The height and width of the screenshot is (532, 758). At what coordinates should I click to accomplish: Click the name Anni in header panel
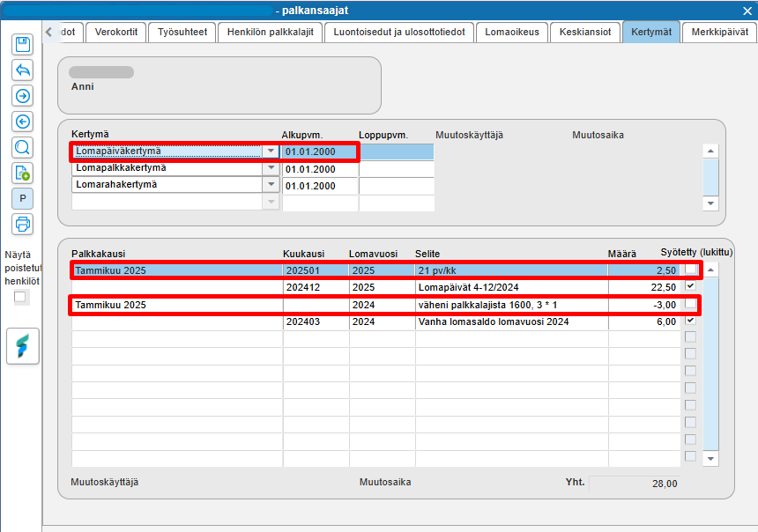pyautogui.click(x=83, y=86)
